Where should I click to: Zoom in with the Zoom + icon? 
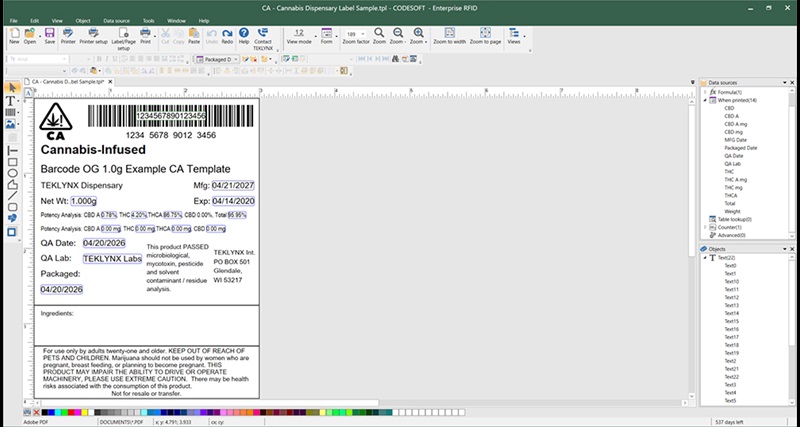pos(418,36)
